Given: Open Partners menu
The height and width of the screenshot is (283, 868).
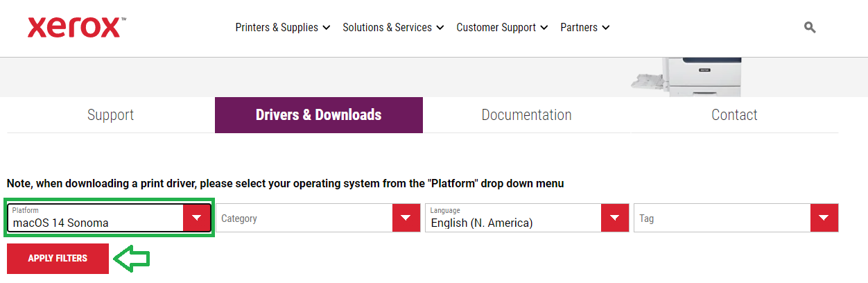Looking at the screenshot, I should click(x=585, y=28).
